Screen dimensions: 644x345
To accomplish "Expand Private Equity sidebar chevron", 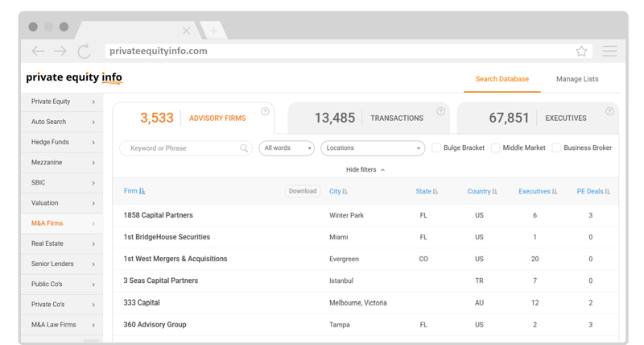I will (x=93, y=102).
